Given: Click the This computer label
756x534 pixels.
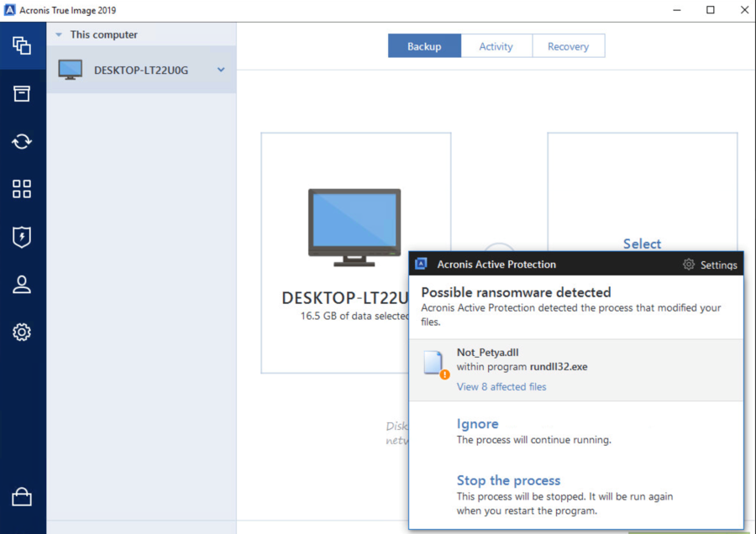Looking at the screenshot, I should coord(103,34).
